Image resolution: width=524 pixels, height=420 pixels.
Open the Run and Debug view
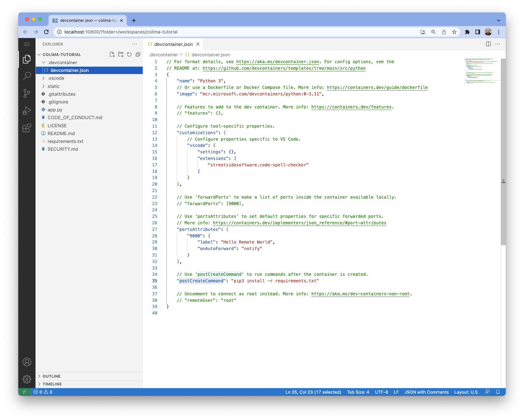click(27, 110)
